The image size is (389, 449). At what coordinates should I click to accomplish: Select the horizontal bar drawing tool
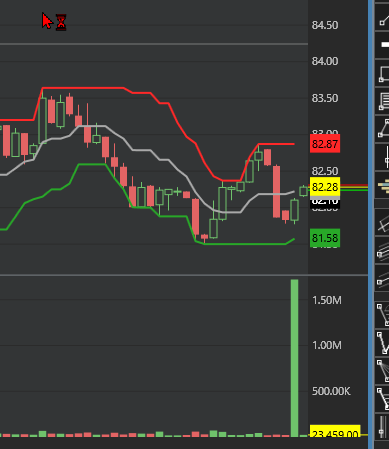pos(383,45)
